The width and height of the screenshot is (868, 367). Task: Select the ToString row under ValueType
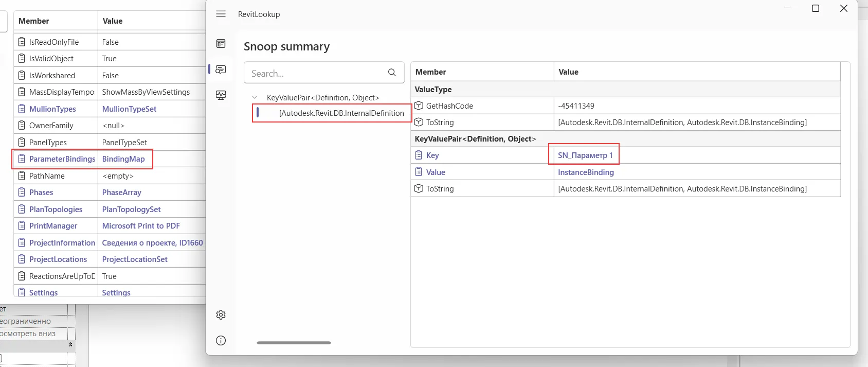point(625,122)
